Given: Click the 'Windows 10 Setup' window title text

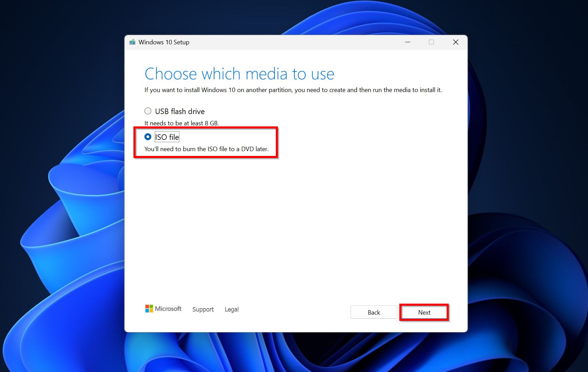Looking at the screenshot, I should click(164, 42).
